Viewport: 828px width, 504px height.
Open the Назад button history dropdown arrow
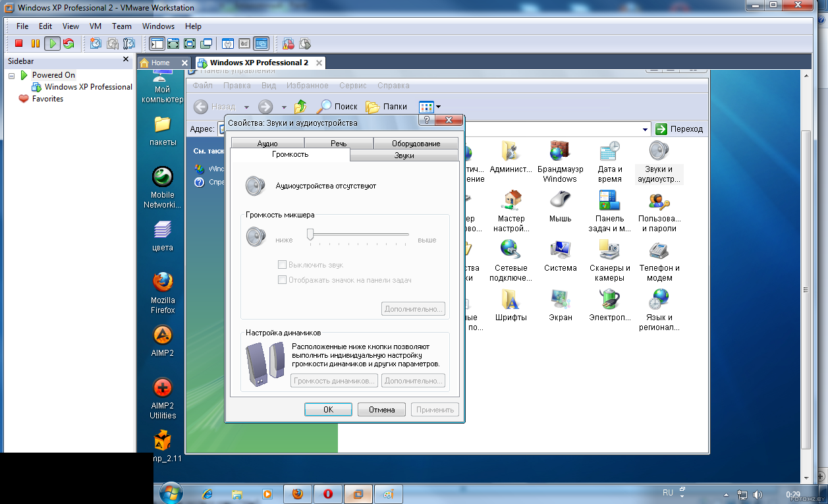[x=246, y=107]
